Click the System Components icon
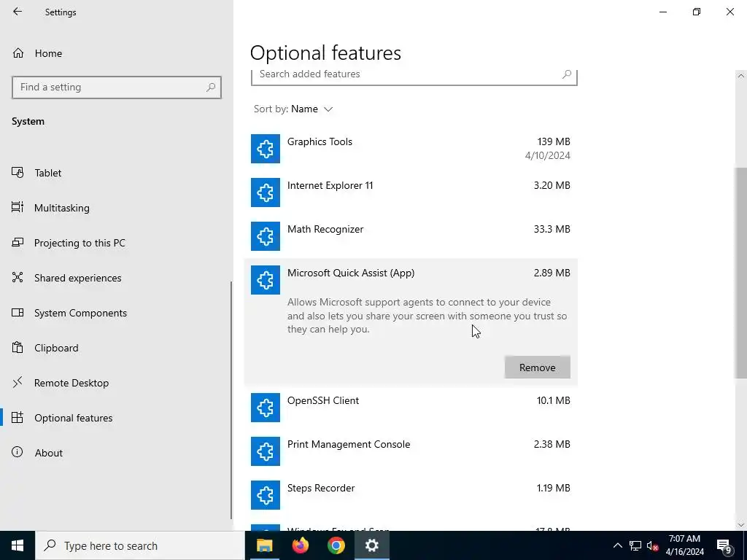 tap(18, 312)
